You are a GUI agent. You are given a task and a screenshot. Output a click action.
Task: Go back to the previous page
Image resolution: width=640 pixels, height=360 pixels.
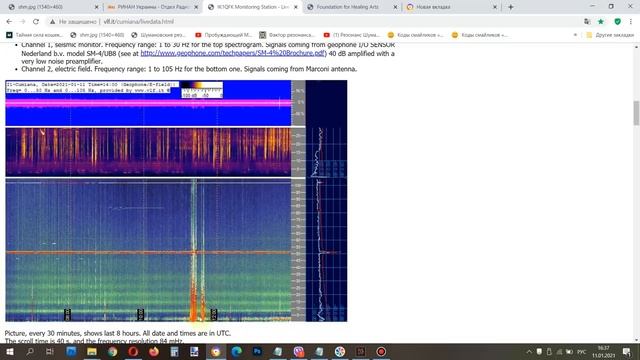pos(9,22)
